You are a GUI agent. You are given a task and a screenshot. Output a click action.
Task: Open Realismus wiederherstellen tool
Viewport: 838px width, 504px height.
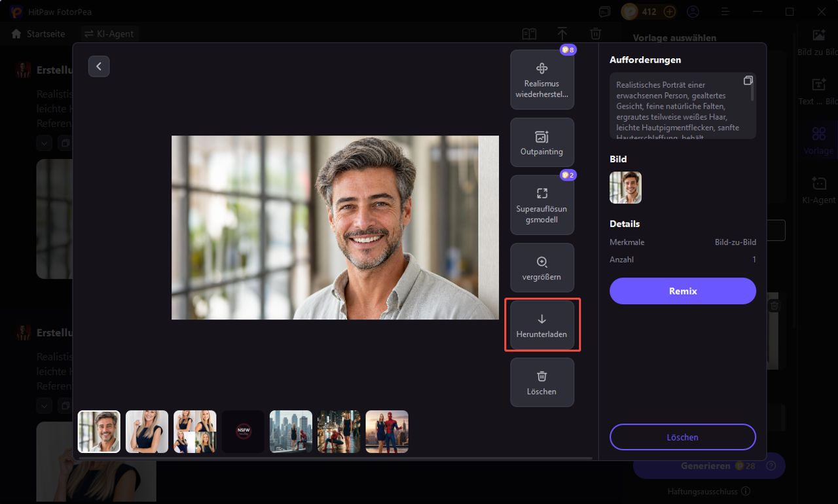tap(542, 80)
